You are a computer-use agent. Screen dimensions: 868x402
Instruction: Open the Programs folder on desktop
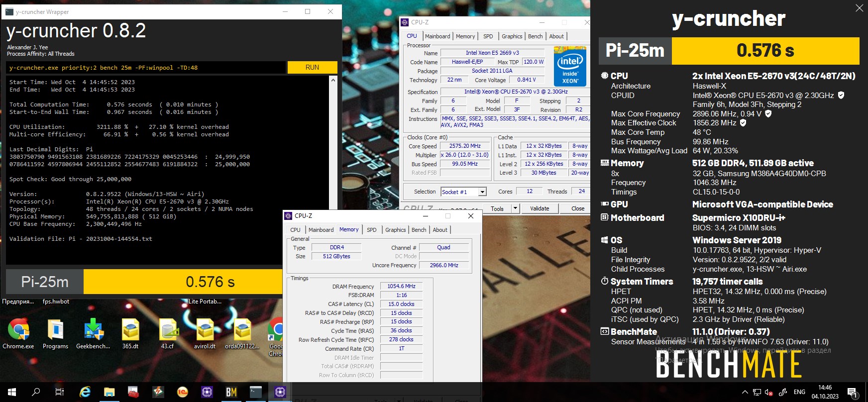(x=55, y=334)
